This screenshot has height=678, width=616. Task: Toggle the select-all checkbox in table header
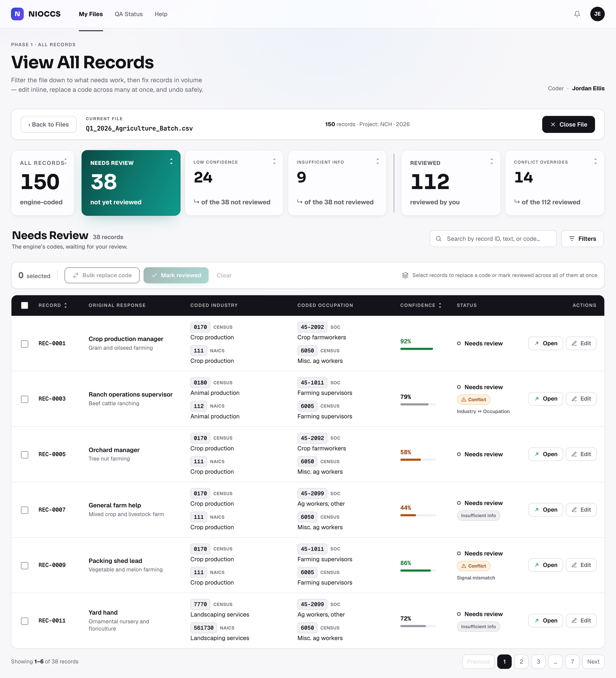[x=25, y=305]
